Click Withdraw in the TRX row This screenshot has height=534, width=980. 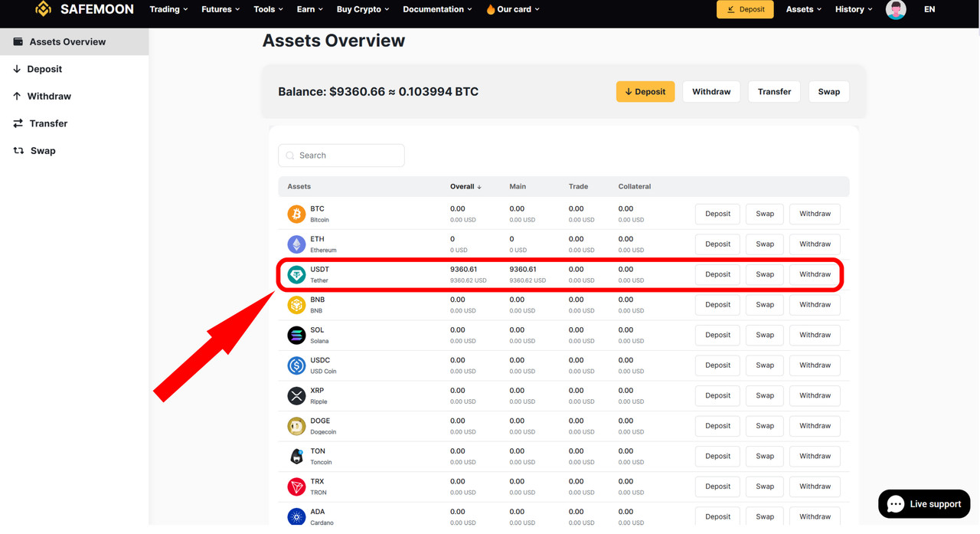click(x=815, y=486)
